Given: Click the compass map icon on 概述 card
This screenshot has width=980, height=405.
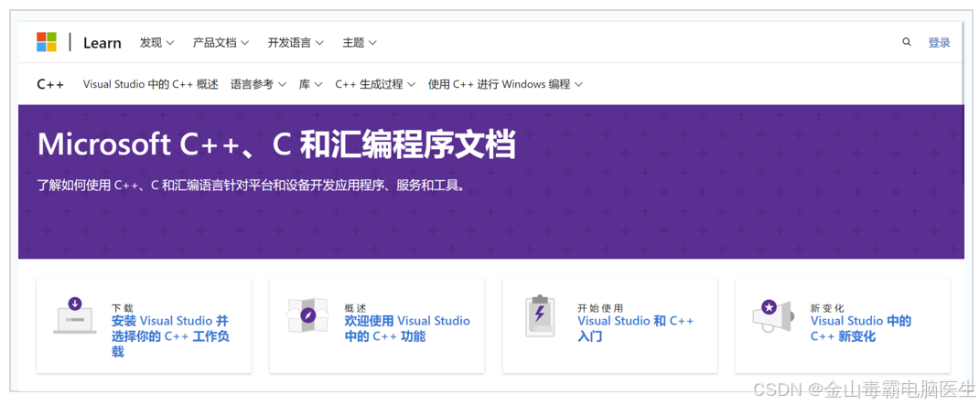Looking at the screenshot, I should coord(307,315).
